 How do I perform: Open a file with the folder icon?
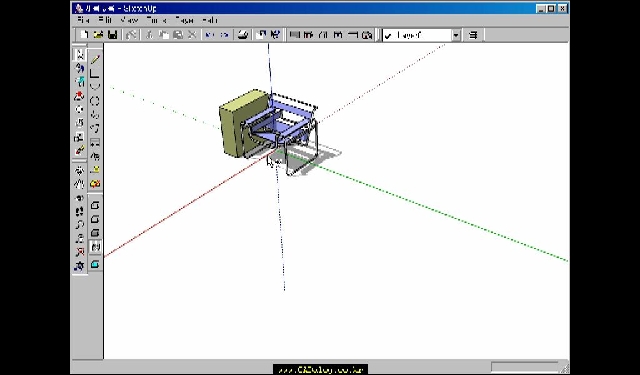coord(98,35)
